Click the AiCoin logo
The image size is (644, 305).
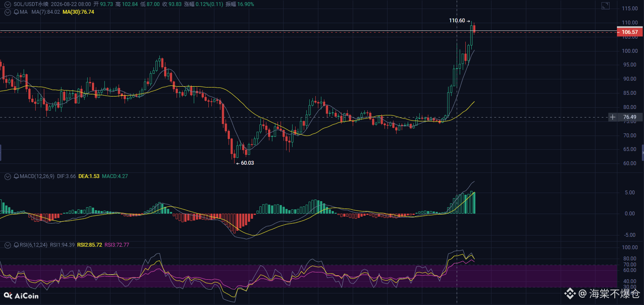(x=21, y=296)
